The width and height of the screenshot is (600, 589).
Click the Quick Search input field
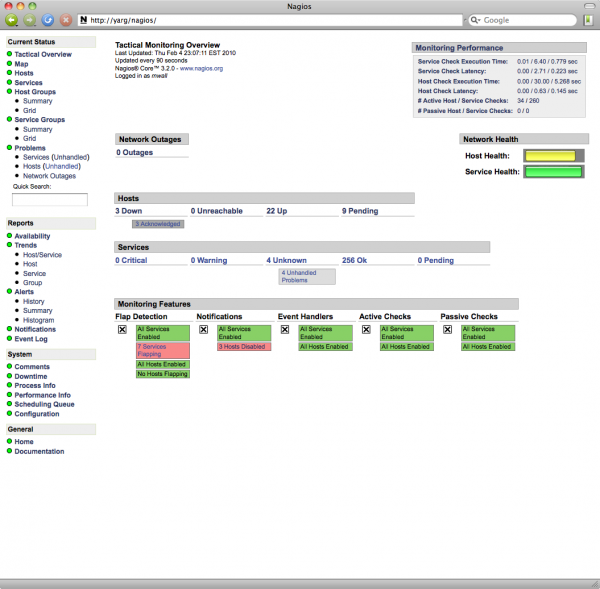coord(50,200)
